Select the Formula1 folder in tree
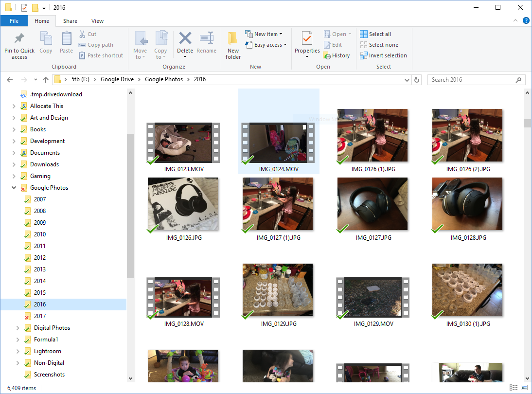 point(46,340)
